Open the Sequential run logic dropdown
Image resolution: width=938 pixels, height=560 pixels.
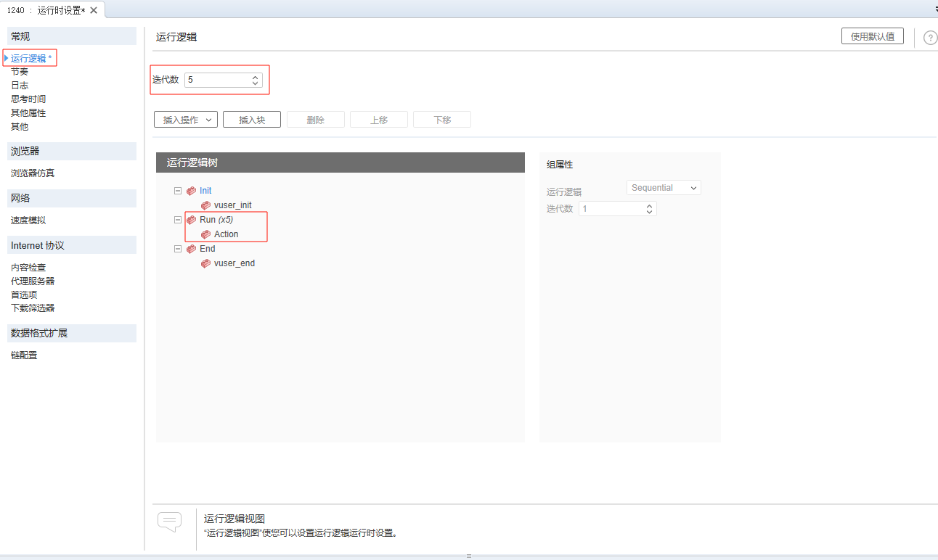click(x=664, y=188)
